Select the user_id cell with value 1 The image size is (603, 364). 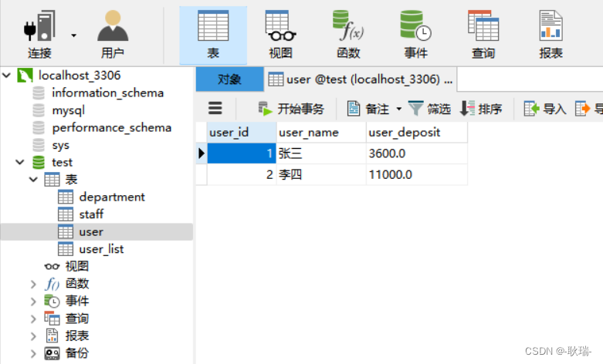(242, 153)
